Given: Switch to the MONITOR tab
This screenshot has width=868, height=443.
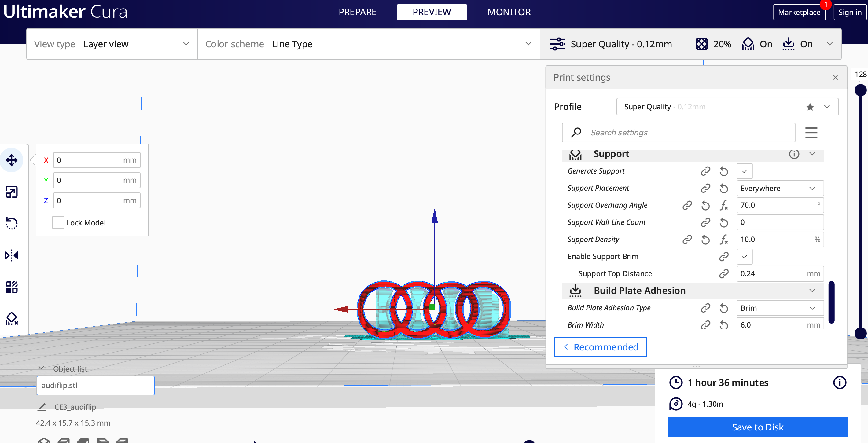Looking at the screenshot, I should point(508,11).
